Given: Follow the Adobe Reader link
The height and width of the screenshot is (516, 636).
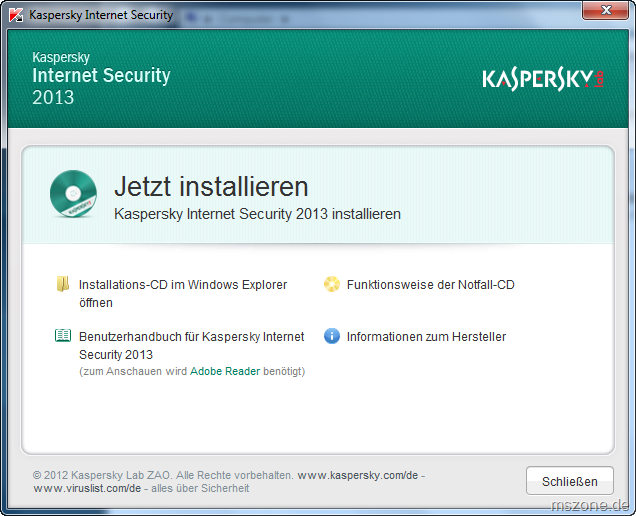Looking at the screenshot, I should point(226,371).
